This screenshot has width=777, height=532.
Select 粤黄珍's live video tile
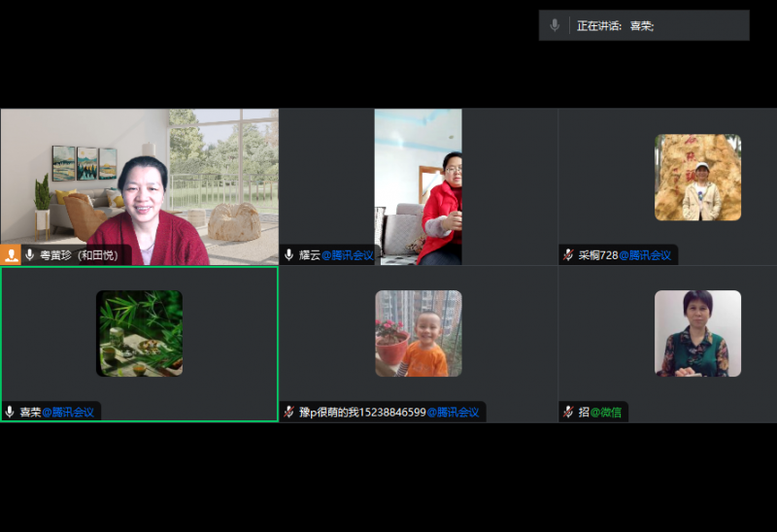click(x=139, y=184)
